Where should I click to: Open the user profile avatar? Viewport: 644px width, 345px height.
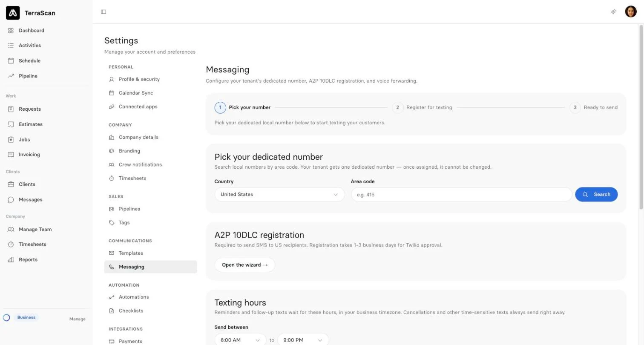[x=631, y=12]
